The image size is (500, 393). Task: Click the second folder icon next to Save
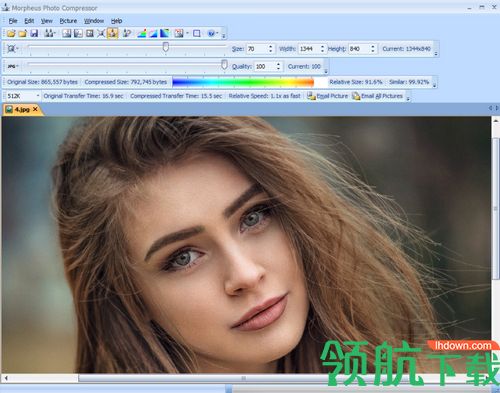tap(23, 33)
